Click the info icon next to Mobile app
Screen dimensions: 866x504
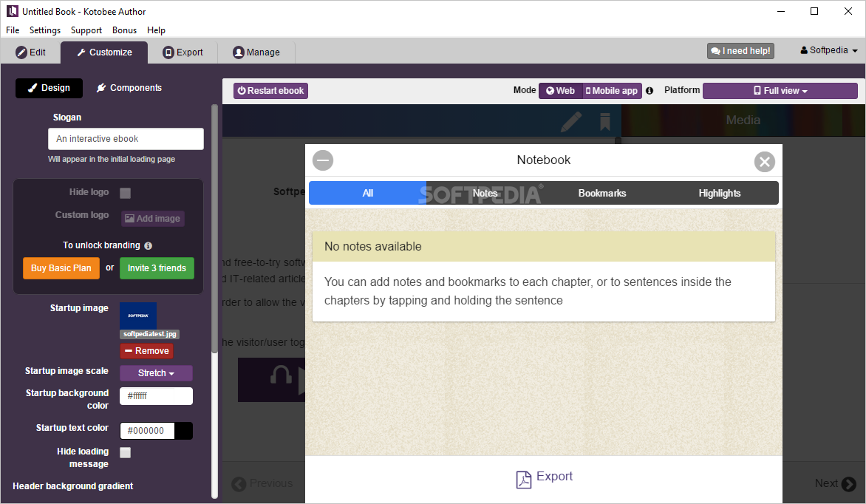[x=649, y=91]
